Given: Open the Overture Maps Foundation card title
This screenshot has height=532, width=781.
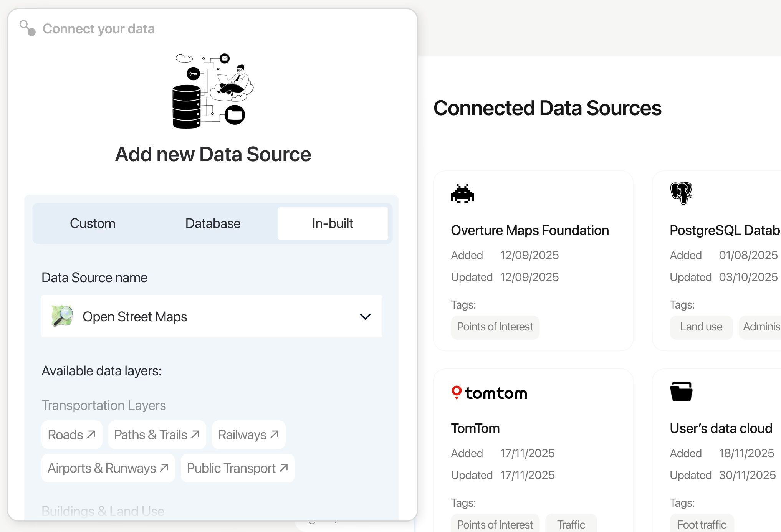Looking at the screenshot, I should [x=529, y=230].
